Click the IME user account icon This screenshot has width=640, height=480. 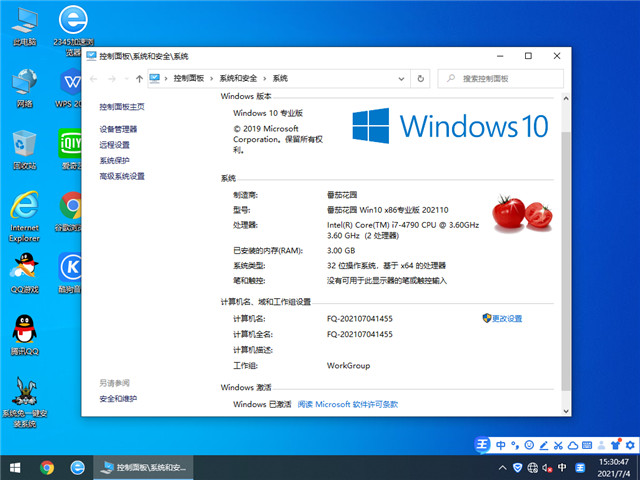click(x=601, y=445)
